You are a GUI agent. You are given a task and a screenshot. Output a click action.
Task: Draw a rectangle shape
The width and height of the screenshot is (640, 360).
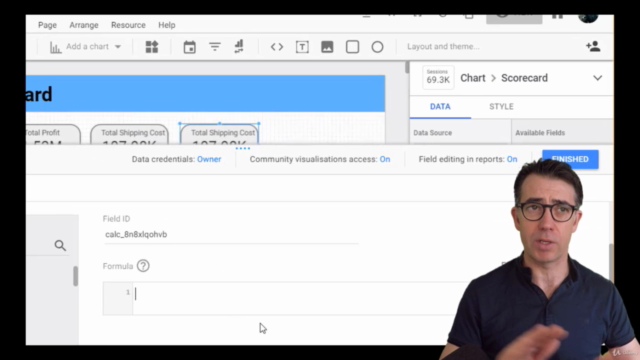click(x=352, y=47)
